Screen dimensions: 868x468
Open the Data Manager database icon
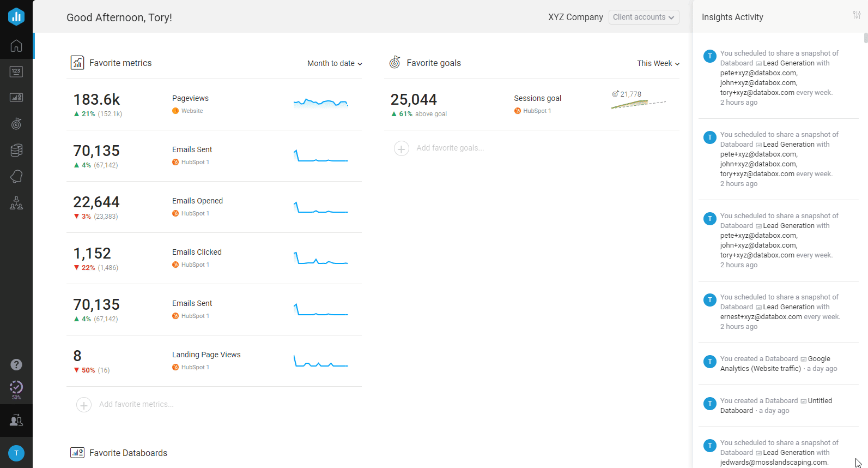tap(16, 150)
